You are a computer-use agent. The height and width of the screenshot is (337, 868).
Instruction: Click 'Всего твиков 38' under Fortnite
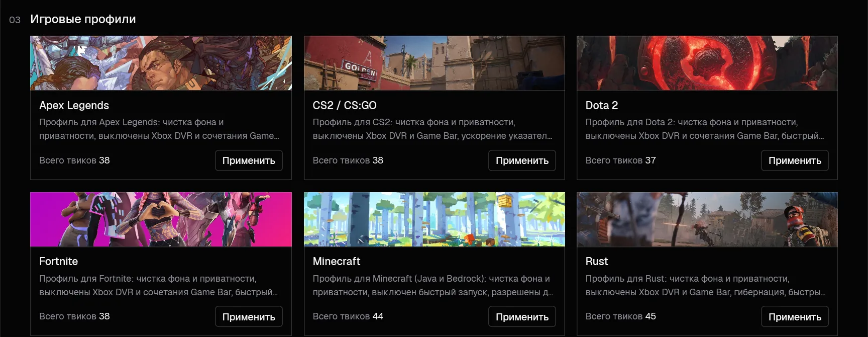click(74, 316)
